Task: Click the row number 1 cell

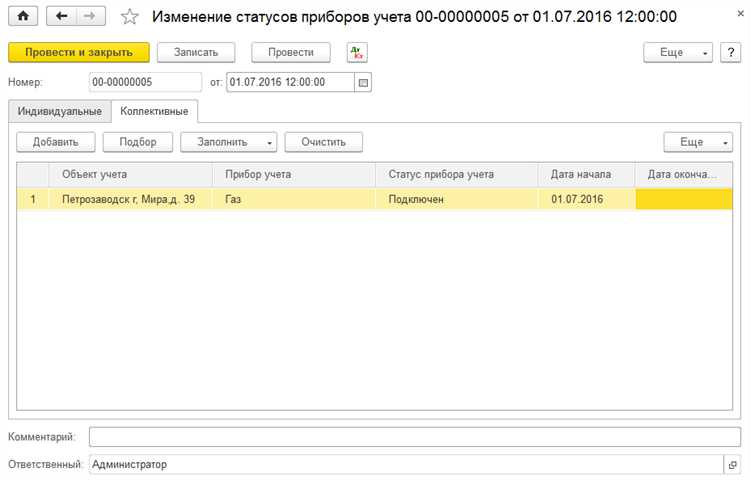Action: pyautogui.click(x=33, y=199)
